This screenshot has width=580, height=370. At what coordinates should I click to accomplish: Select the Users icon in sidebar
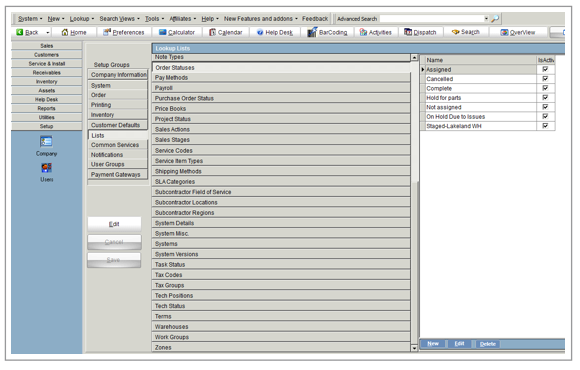[46, 168]
